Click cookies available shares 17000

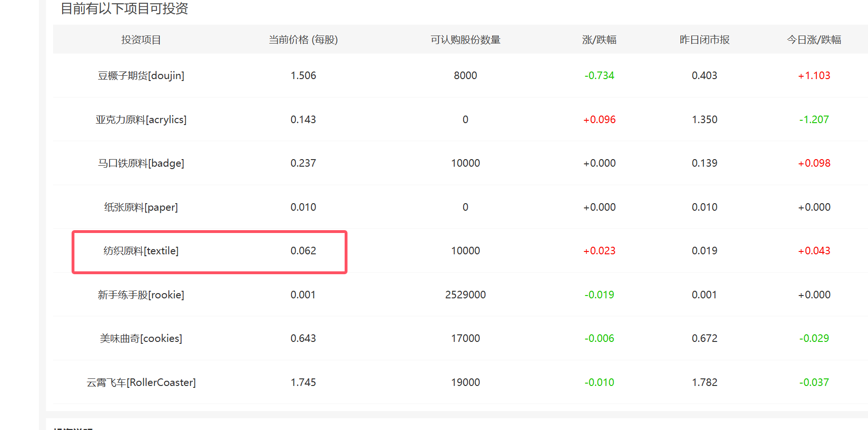(466, 339)
